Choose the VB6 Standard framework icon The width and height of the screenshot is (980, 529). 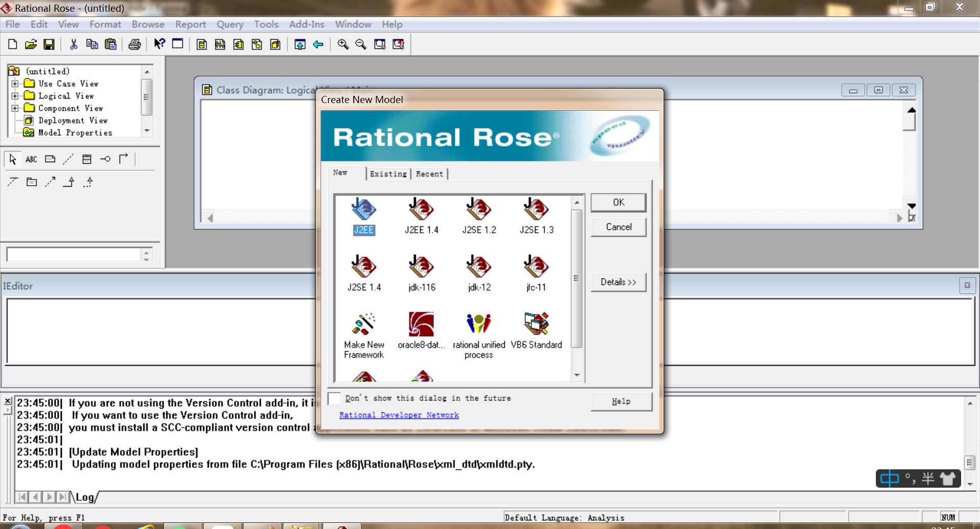[536, 331]
